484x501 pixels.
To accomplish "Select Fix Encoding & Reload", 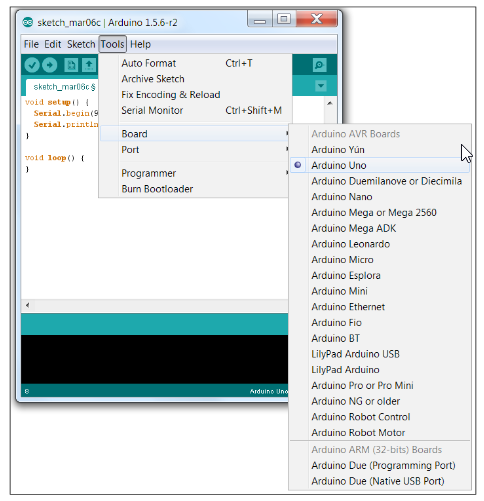I will coord(195,95).
